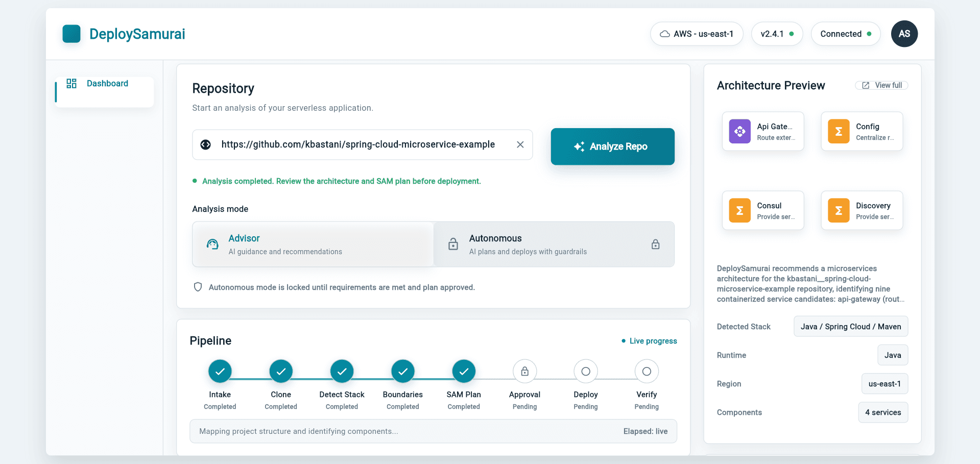
Task: Click the sparkle icon on Analyze Repo
Action: point(579,146)
